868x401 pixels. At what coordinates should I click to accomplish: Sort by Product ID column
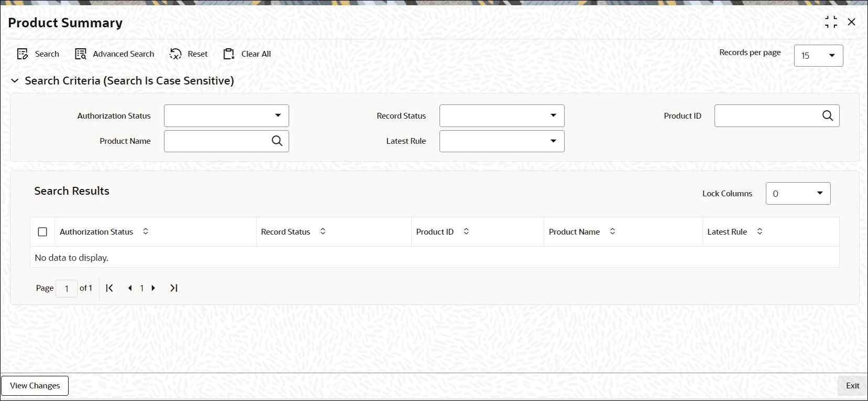pyautogui.click(x=466, y=231)
